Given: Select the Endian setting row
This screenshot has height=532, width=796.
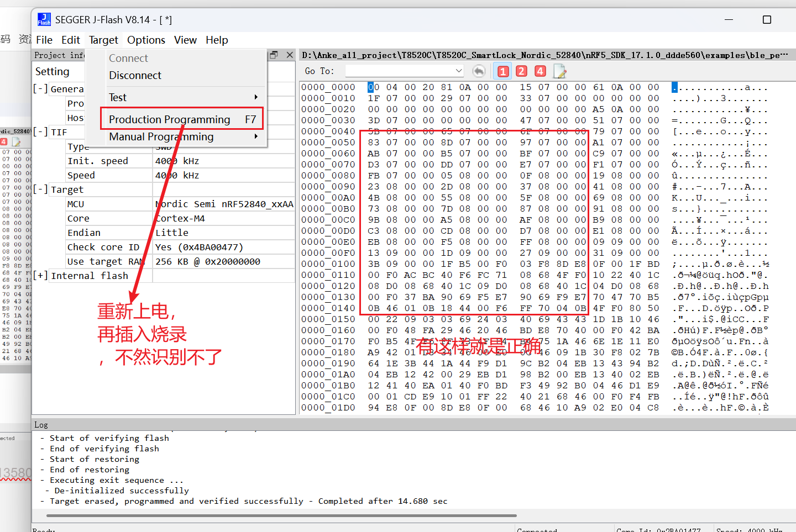Looking at the screenshot, I should point(180,233).
